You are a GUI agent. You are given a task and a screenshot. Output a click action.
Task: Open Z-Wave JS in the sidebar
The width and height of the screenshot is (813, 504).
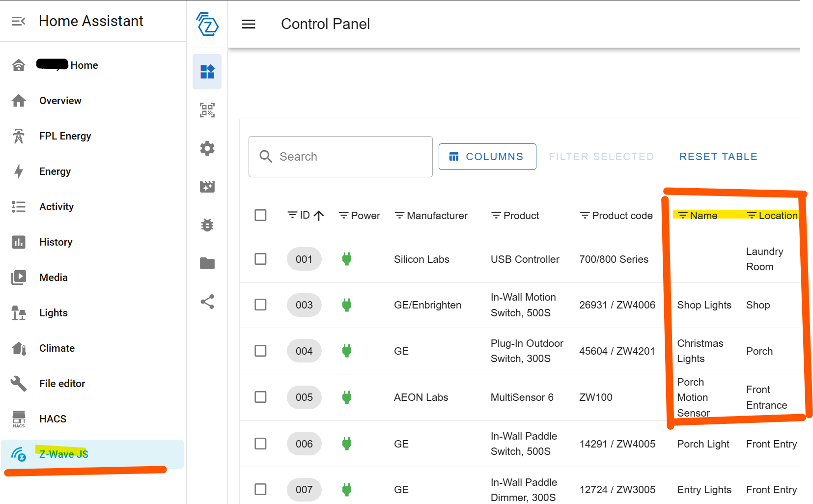coord(64,454)
